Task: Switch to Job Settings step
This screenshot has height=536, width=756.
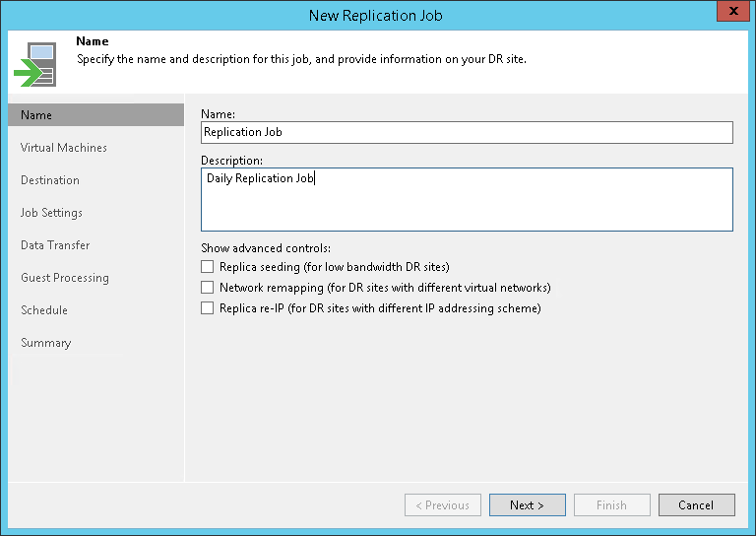Action: tap(51, 213)
